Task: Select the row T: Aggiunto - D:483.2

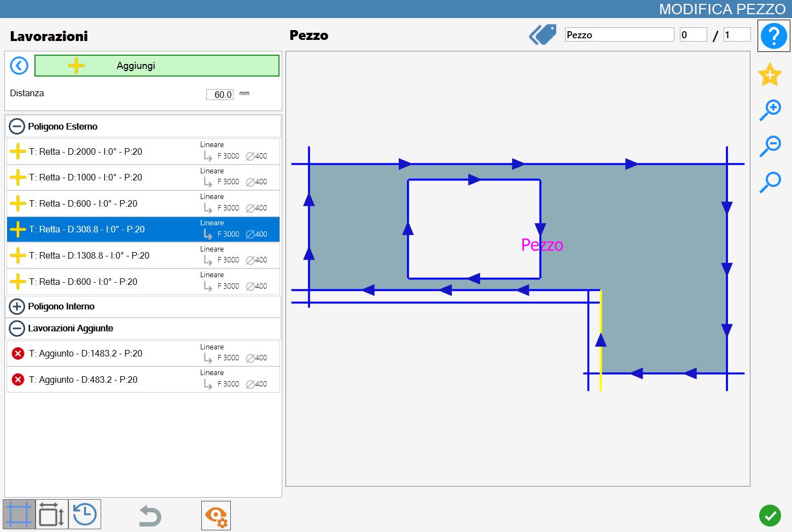Action: [x=143, y=379]
